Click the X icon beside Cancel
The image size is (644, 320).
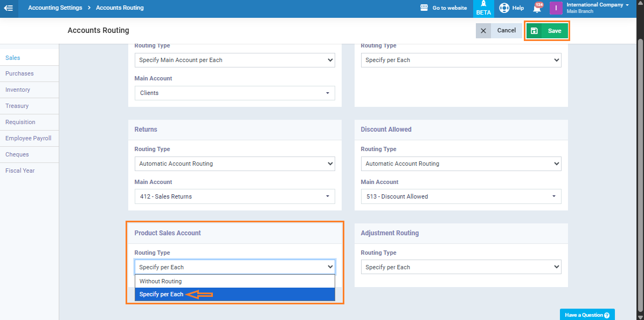483,31
